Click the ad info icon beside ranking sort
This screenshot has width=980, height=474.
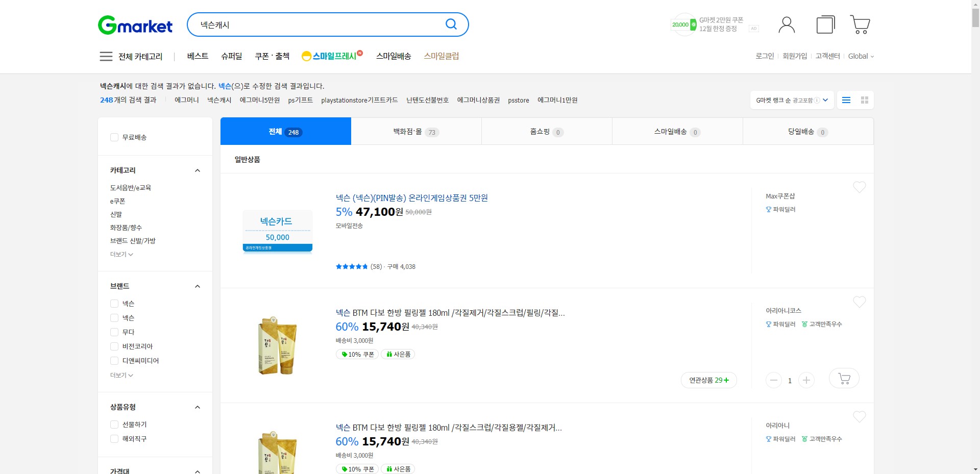pos(817,101)
